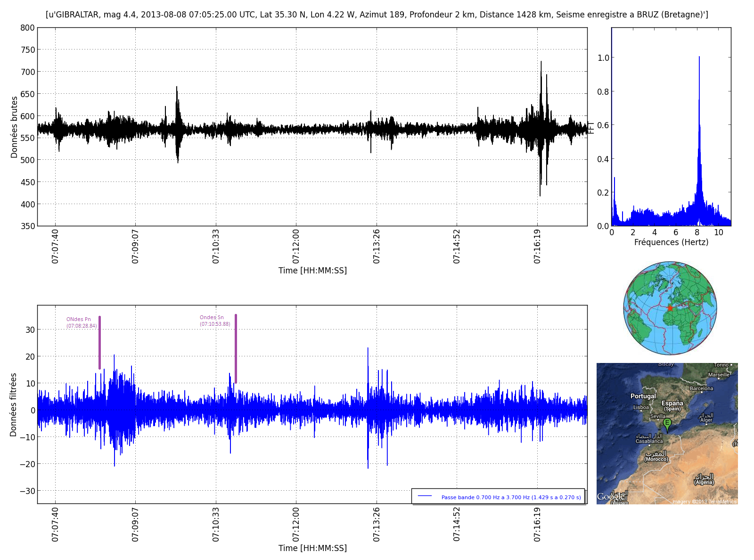
Task: Click the Fréquences (Hertz) axis label
Action: 671,242
